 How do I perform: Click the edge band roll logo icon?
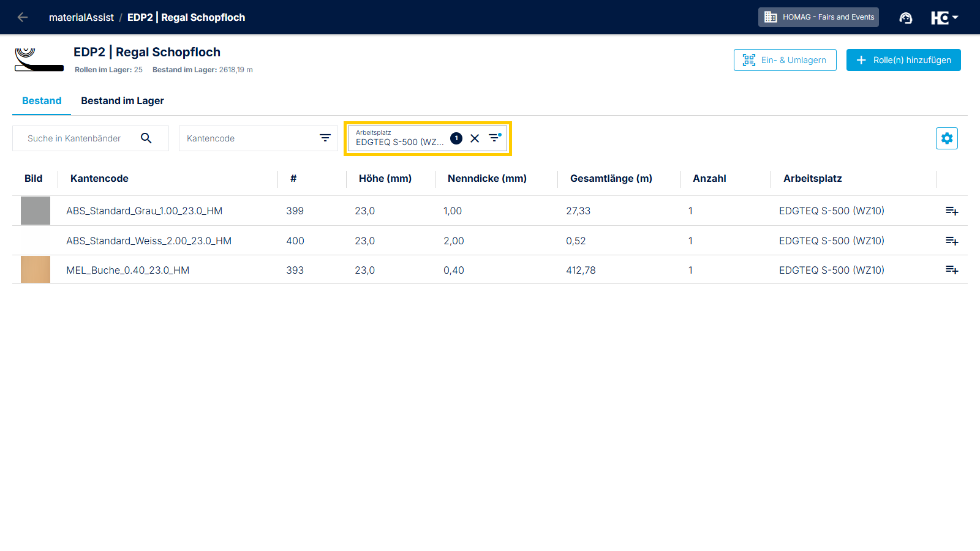coord(39,59)
